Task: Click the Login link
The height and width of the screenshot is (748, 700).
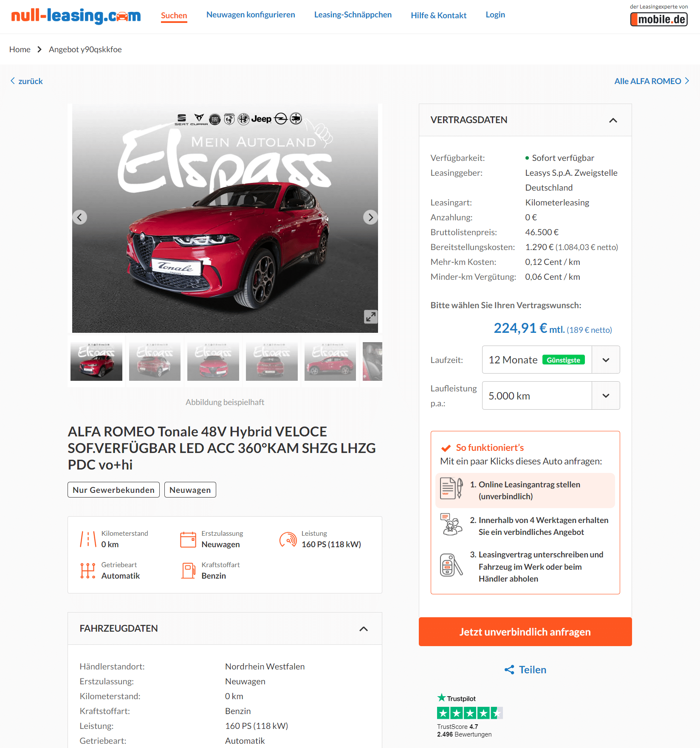Action: point(495,14)
